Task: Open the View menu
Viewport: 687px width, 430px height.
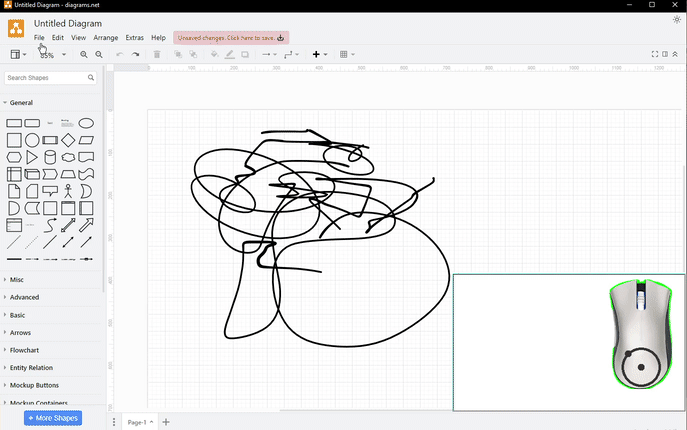Action: coord(78,38)
